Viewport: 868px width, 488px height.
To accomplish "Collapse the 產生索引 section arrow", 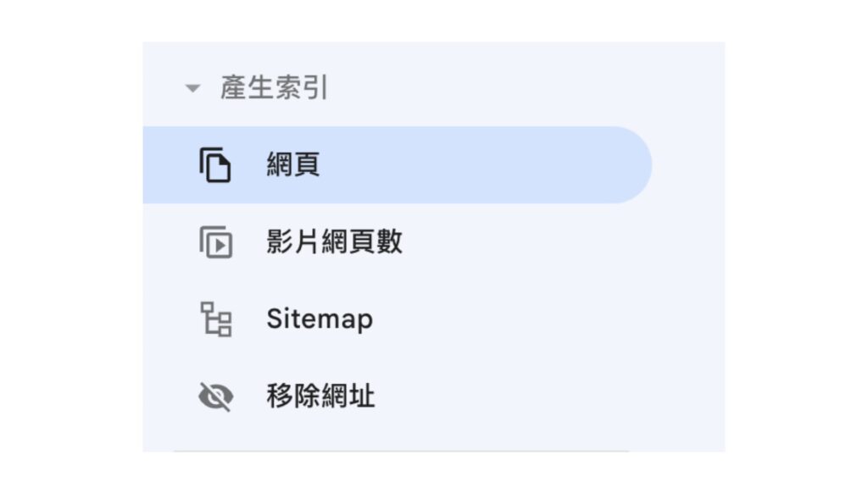I will [x=192, y=88].
